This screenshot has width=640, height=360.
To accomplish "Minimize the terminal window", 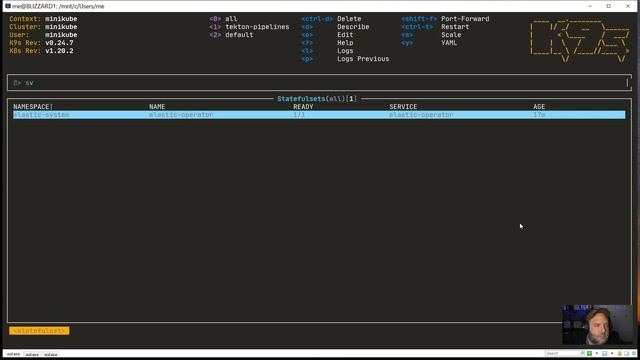I will pyautogui.click(x=590, y=6).
